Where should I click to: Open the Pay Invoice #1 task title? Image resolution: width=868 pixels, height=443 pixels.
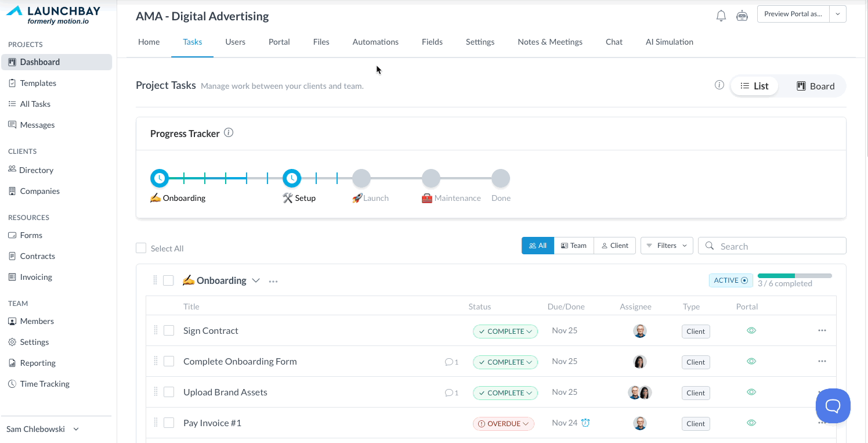coord(212,423)
